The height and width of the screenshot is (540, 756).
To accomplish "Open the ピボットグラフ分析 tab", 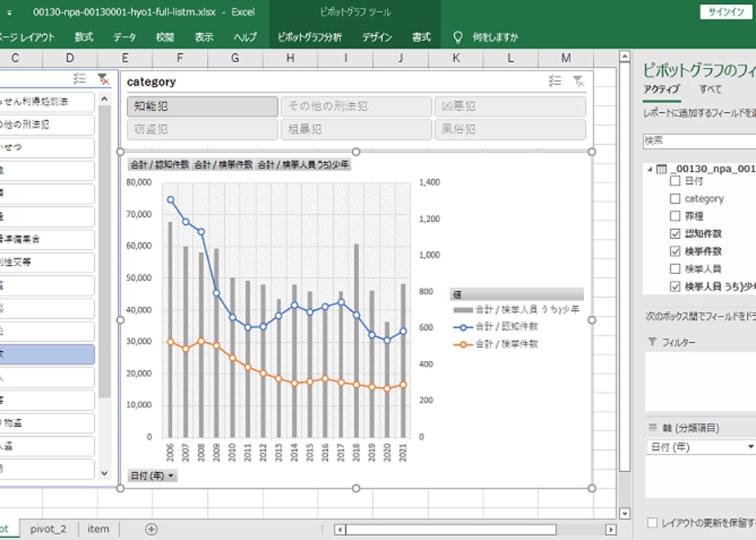I will (309, 37).
